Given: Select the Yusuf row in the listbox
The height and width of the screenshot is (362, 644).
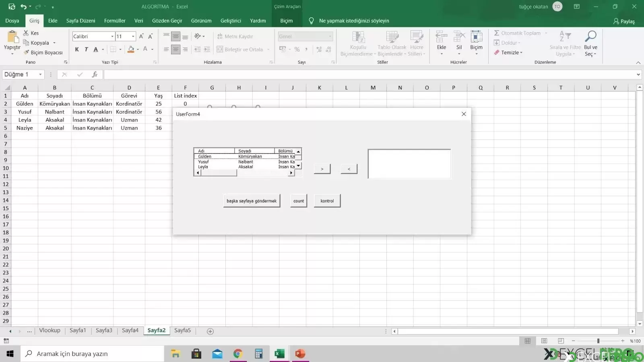Looking at the screenshot, I should pyautogui.click(x=244, y=162).
